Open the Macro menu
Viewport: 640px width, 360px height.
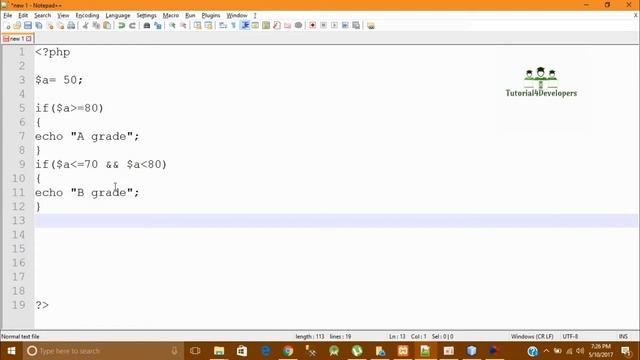(171, 16)
